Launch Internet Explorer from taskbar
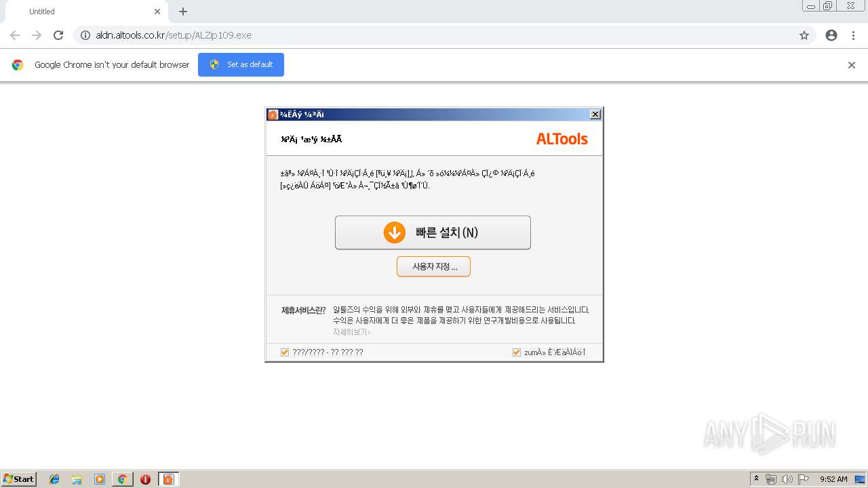Viewport: 868px width, 488px height. click(x=54, y=479)
